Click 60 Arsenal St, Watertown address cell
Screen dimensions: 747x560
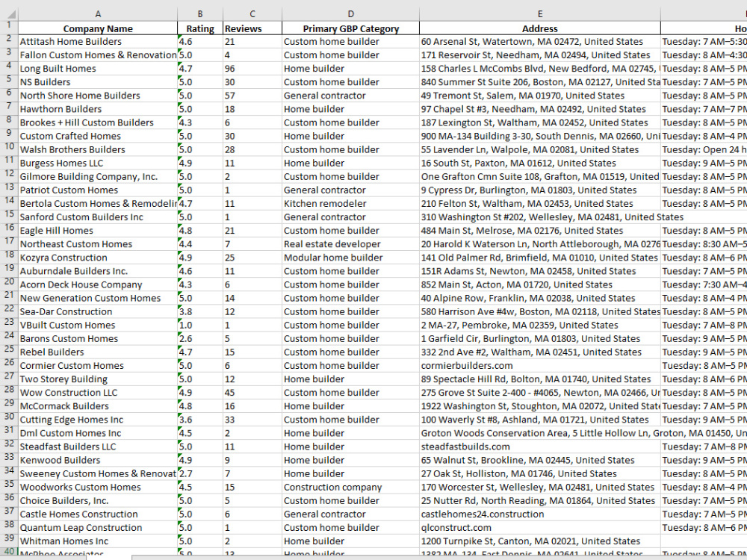[540, 41]
